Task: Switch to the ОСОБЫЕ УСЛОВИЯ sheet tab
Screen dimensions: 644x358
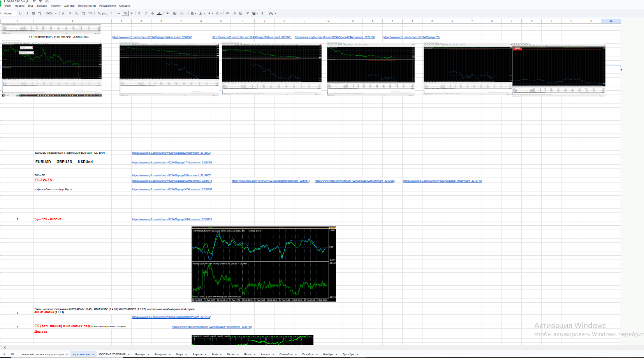Action: (112, 354)
